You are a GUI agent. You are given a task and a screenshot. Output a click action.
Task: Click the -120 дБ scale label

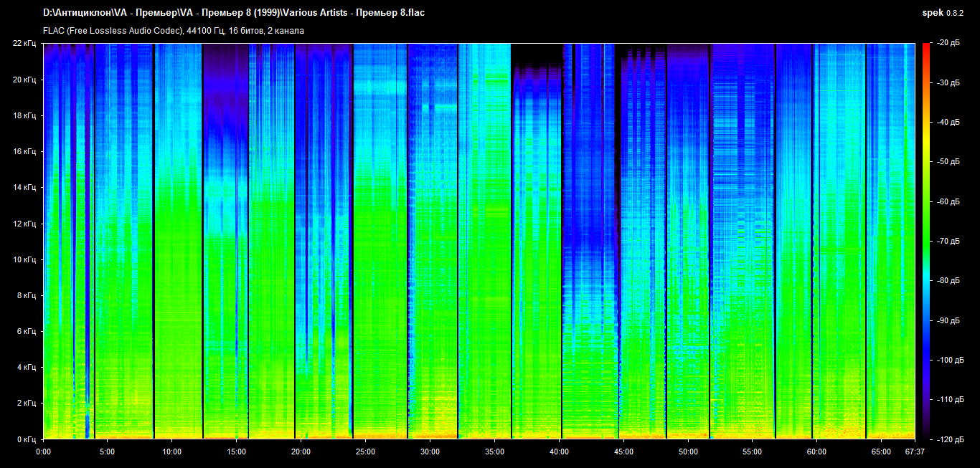[x=951, y=439]
